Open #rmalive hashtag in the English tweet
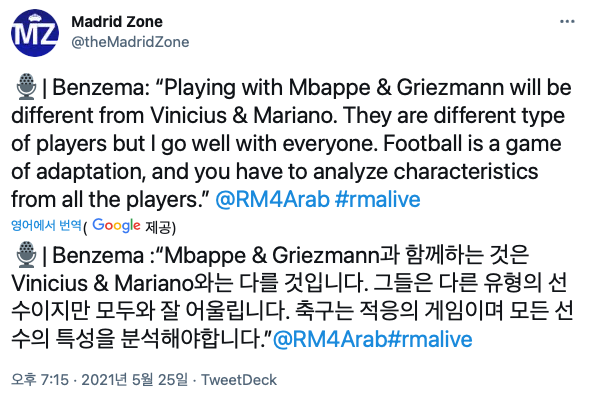The image size is (589, 396). click(x=377, y=199)
